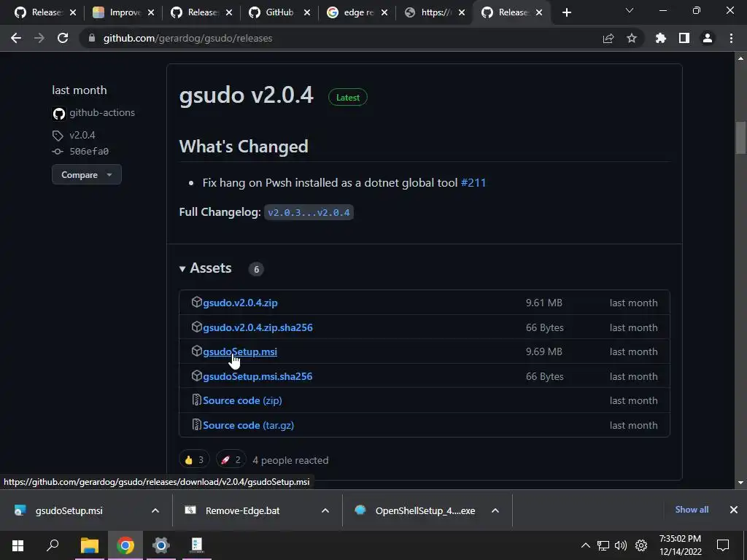Screen dimensions: 747x560
Task: Share this page via the share icon
Action: pos(608,38)
